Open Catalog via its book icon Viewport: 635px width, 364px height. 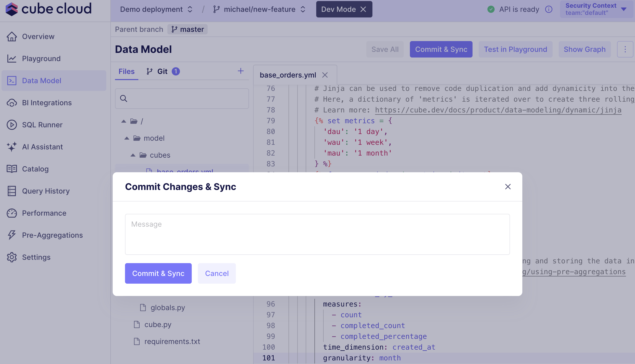coord(12,169)
